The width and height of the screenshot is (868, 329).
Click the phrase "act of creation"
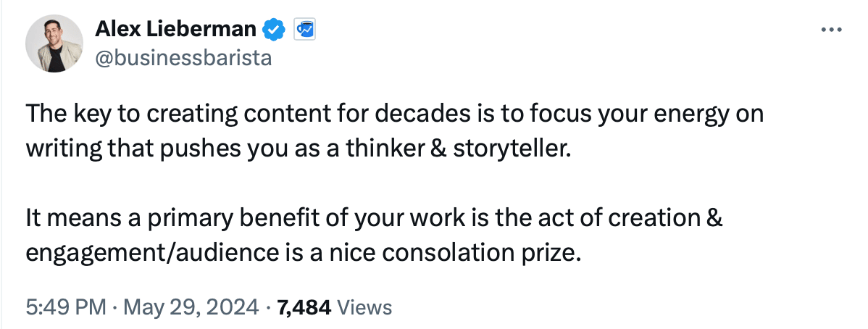click(623, 217)
